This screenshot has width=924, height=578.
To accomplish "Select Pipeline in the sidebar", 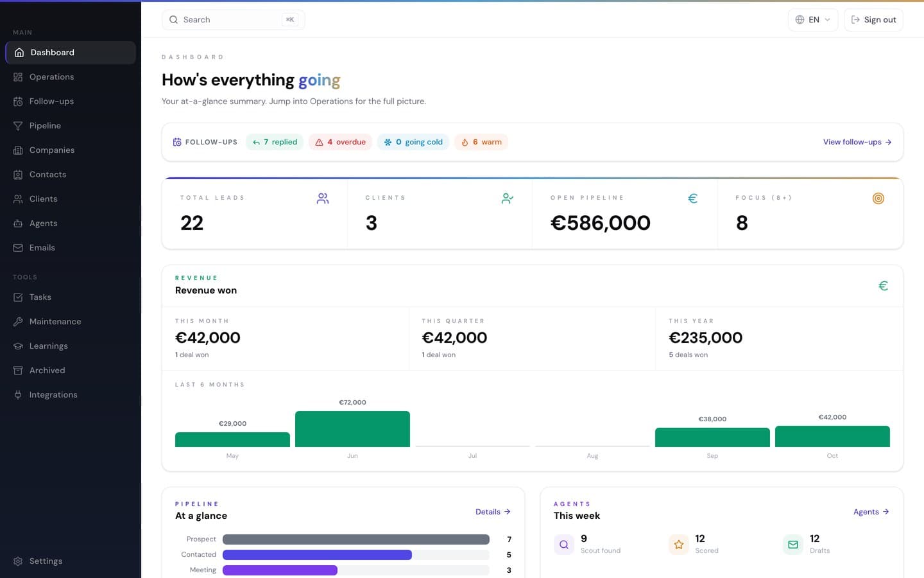I will tap(71, 126).
